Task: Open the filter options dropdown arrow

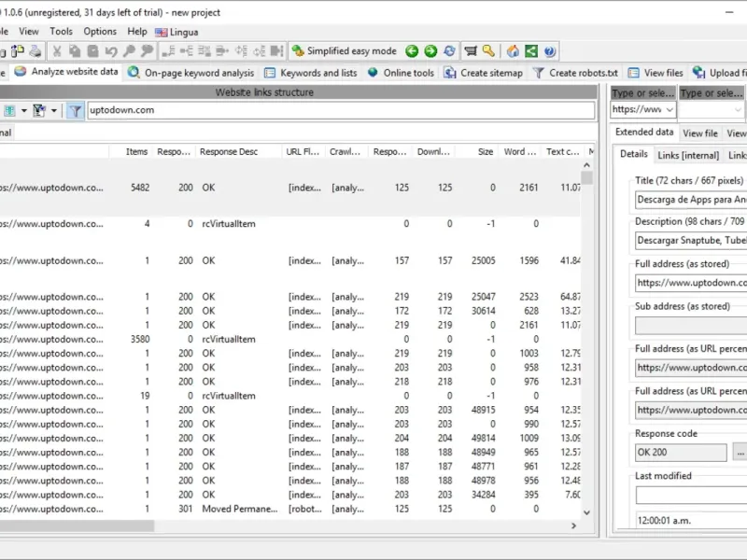Action: pos(54,111)
